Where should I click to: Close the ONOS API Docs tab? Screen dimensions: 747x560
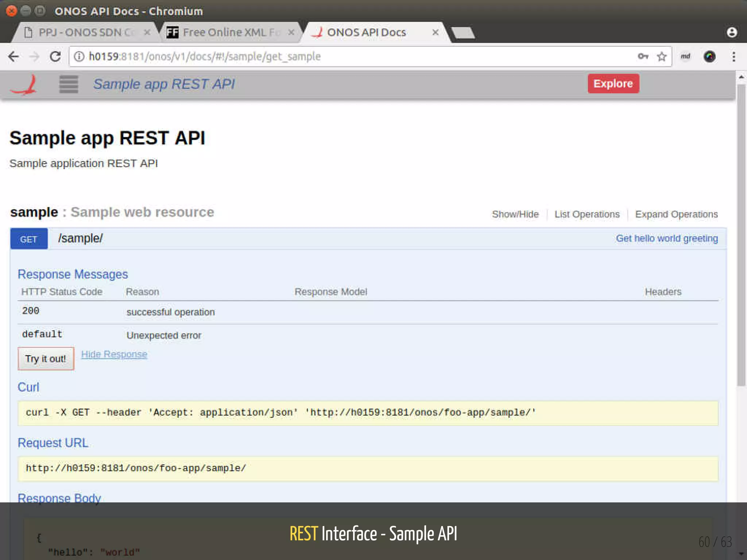(435, 32)
